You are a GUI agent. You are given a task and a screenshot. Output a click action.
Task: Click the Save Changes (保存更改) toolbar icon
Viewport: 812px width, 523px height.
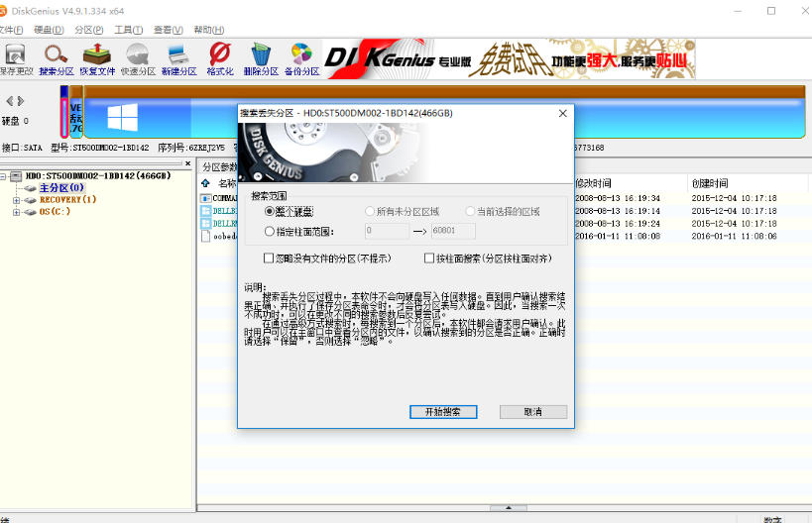coord(16,59)
